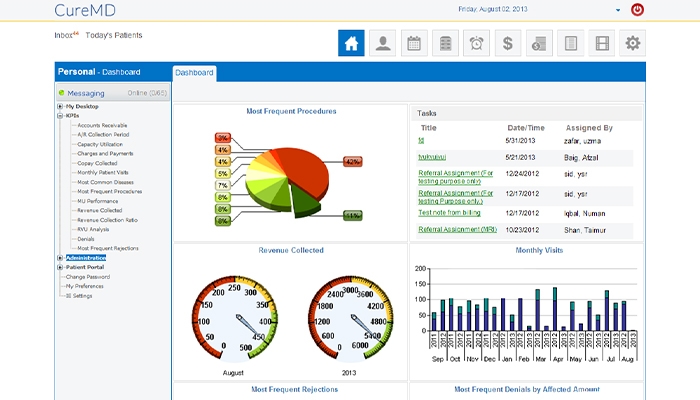Expand the My Desktop tree node
The image size is (700, 400).
click(60, 106)
